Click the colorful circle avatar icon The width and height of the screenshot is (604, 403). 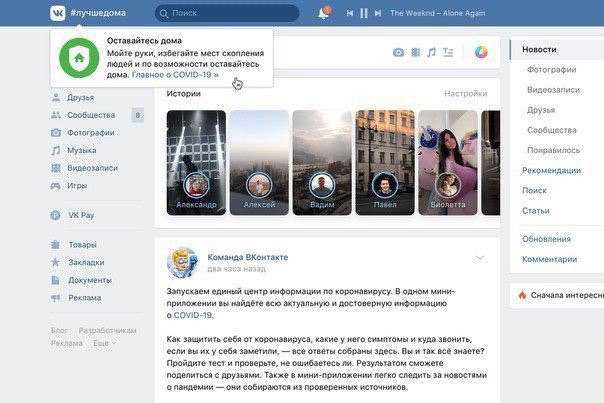click(481, 52)
